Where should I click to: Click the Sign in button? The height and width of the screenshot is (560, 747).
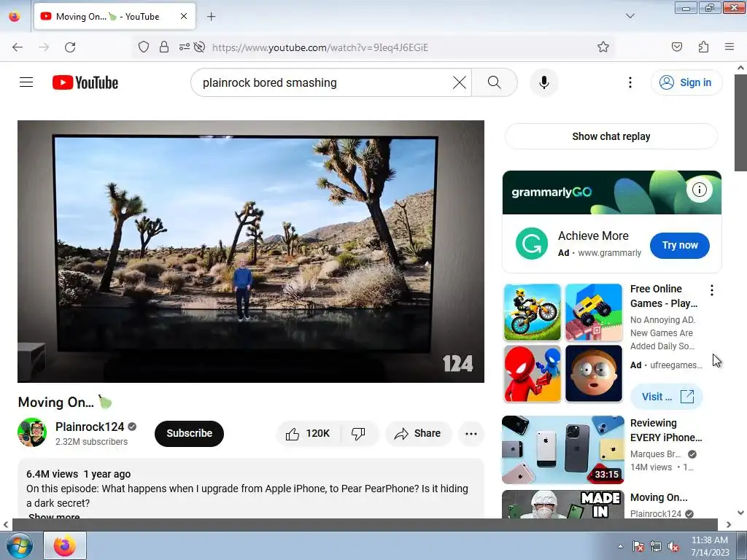pos(686,82)
